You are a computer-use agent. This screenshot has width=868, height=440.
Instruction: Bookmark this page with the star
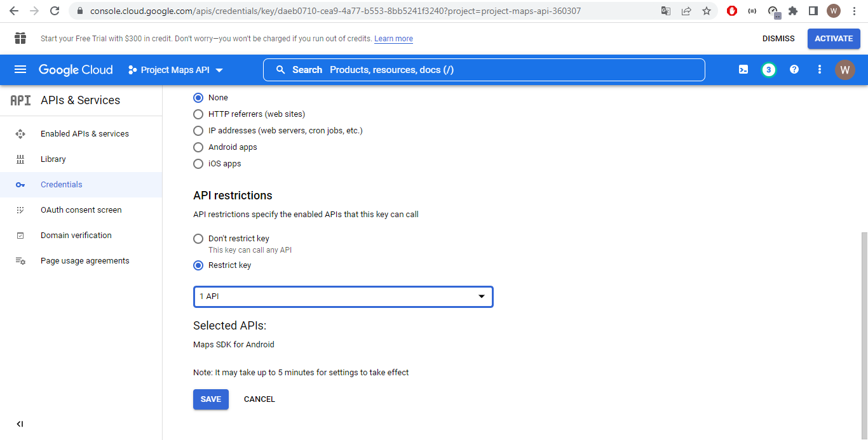tap(707, 11)
